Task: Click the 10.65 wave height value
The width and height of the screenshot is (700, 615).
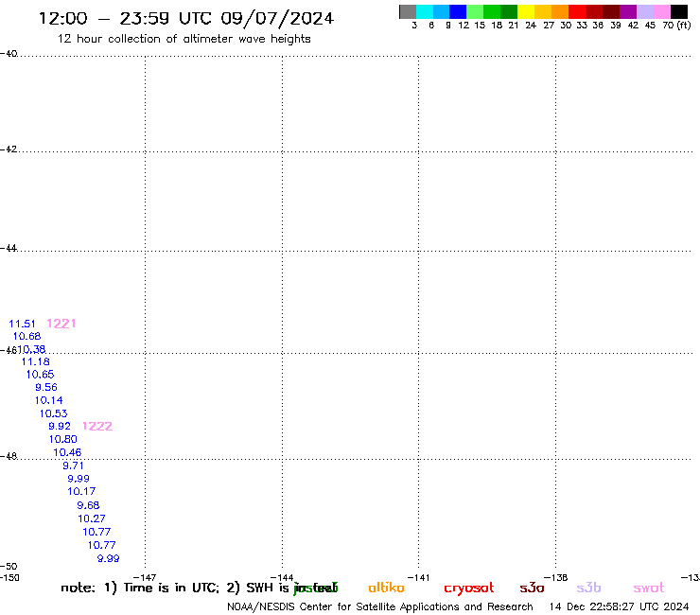Action: tap(40, 375)
